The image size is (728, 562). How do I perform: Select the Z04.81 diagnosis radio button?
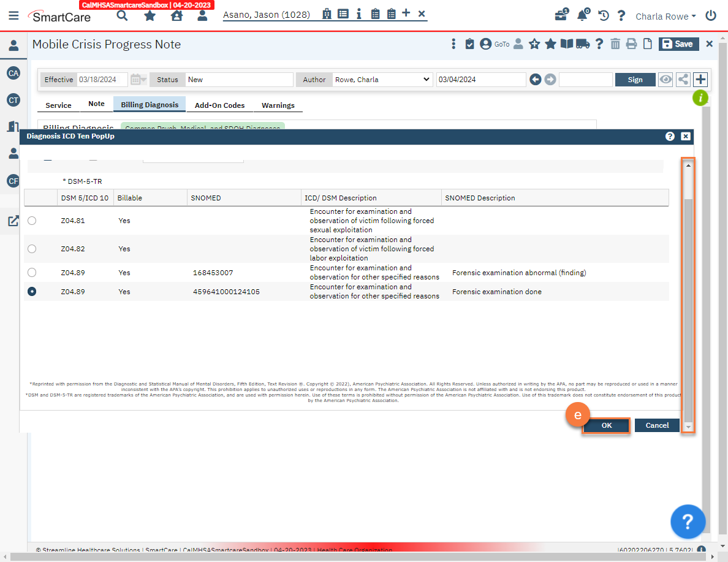point(32,221)
